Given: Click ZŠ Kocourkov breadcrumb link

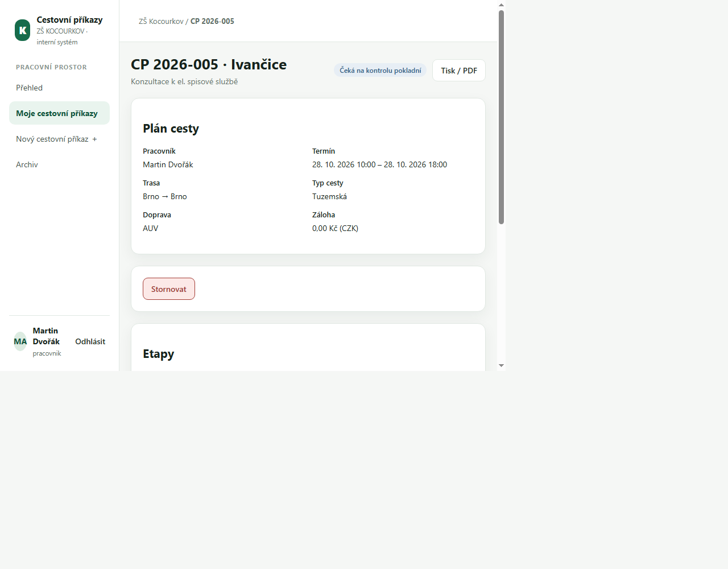Looking at the screenshot, I should click(161, 21).
